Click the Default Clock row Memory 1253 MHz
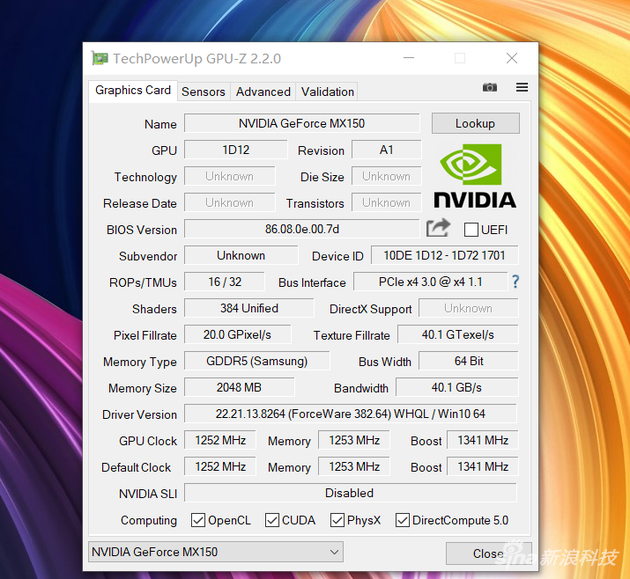630x579 pixels. click(354, 466)
